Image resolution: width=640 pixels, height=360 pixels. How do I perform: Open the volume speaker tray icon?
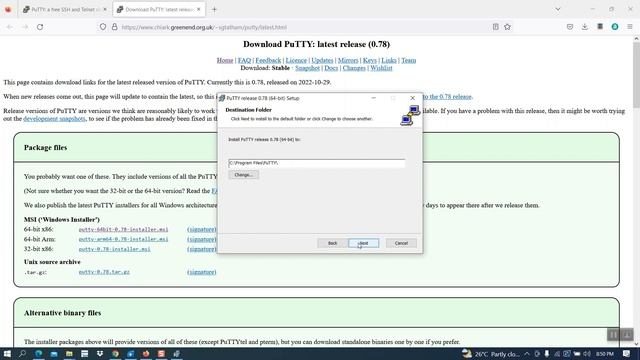(587, 353)
